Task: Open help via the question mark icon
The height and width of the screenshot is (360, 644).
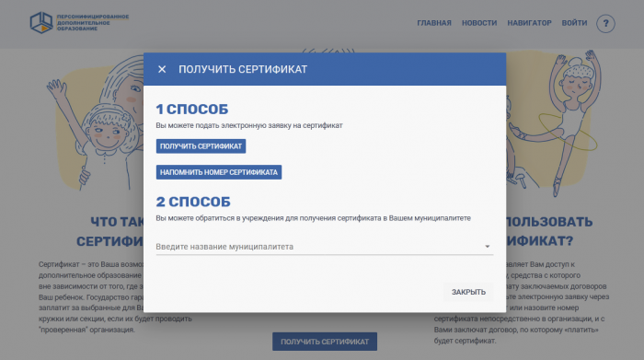Action: (x=605, y=23)
